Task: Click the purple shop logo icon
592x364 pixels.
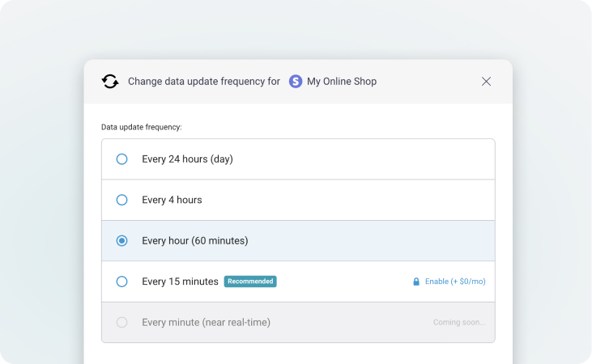Action: tap(296, 81)
